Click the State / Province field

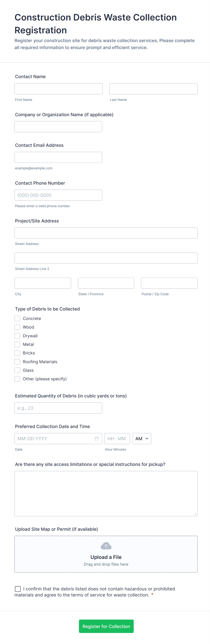(x=106, y=283)
